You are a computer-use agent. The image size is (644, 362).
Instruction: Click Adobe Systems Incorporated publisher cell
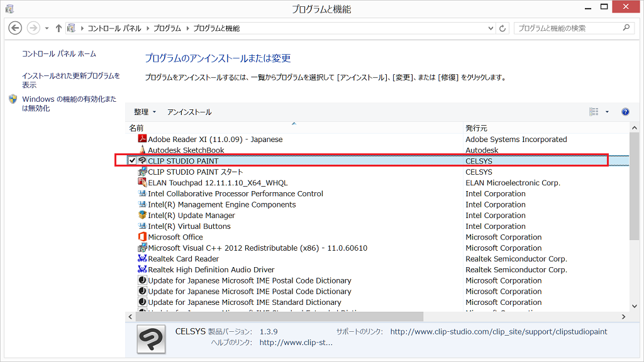516,140
